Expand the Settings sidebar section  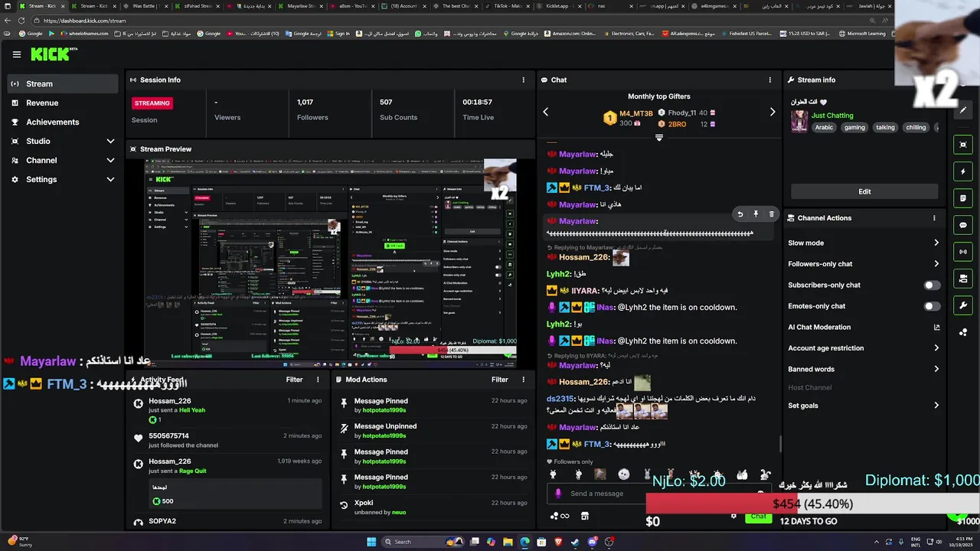(61, 179)
